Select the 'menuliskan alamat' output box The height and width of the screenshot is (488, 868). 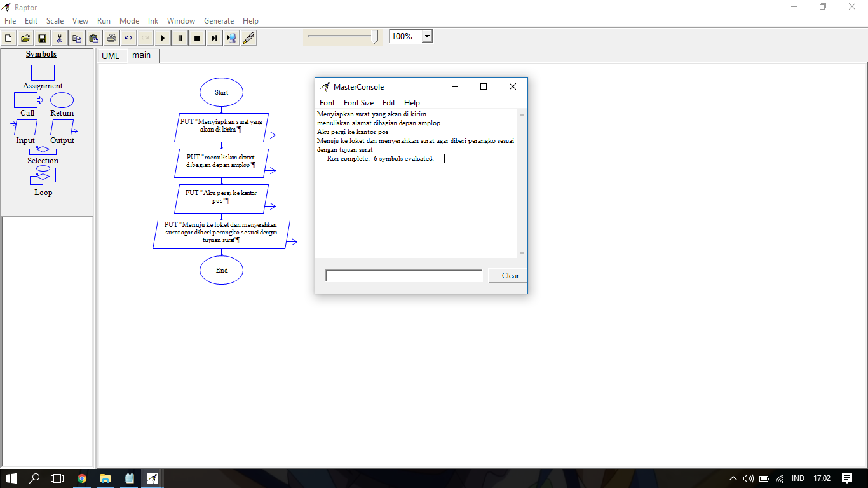click(221, 163)
